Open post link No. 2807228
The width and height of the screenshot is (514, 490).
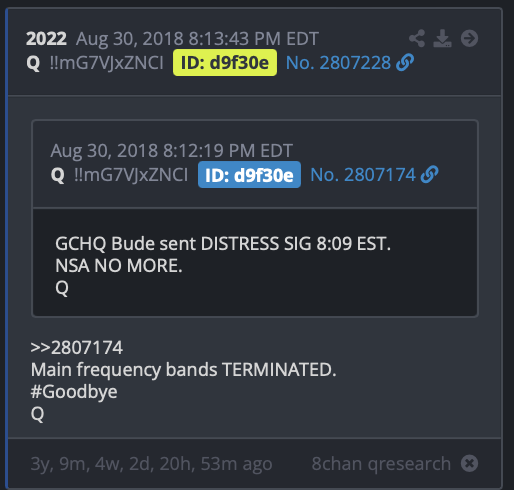pyautogui.click(x=338, y=63)
